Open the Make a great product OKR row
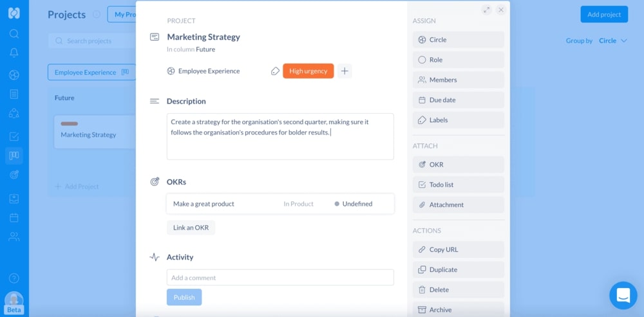Screen dimensions: 644x317 [280, 204]
